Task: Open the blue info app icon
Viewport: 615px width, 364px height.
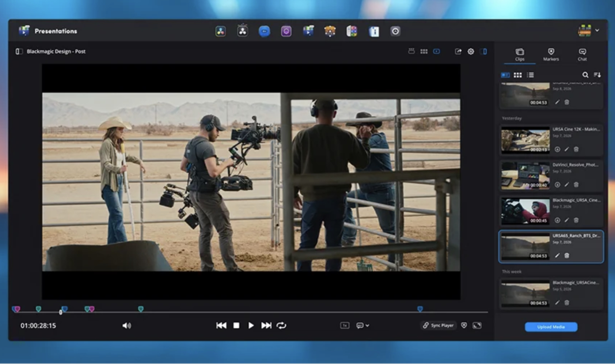Action: 374,31
